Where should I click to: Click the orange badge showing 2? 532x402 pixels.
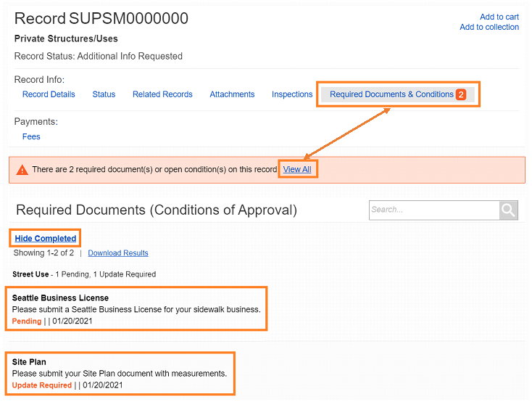pos(461,94)
